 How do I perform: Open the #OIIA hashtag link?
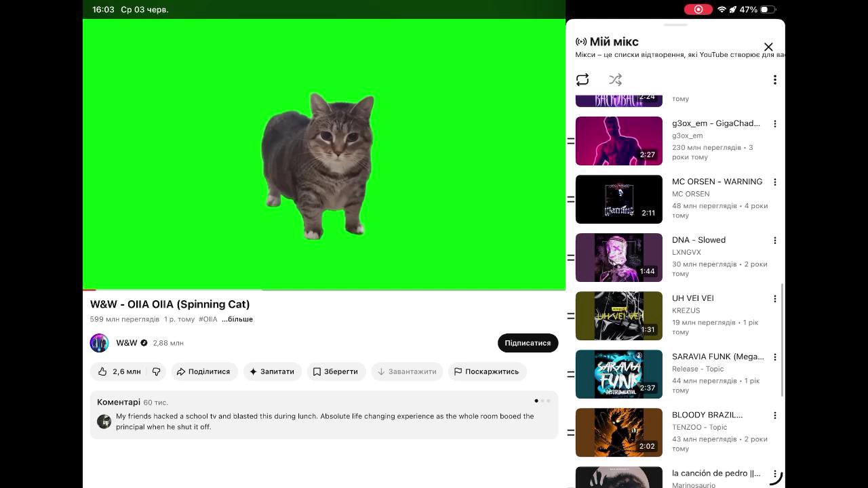pos(208,319)
